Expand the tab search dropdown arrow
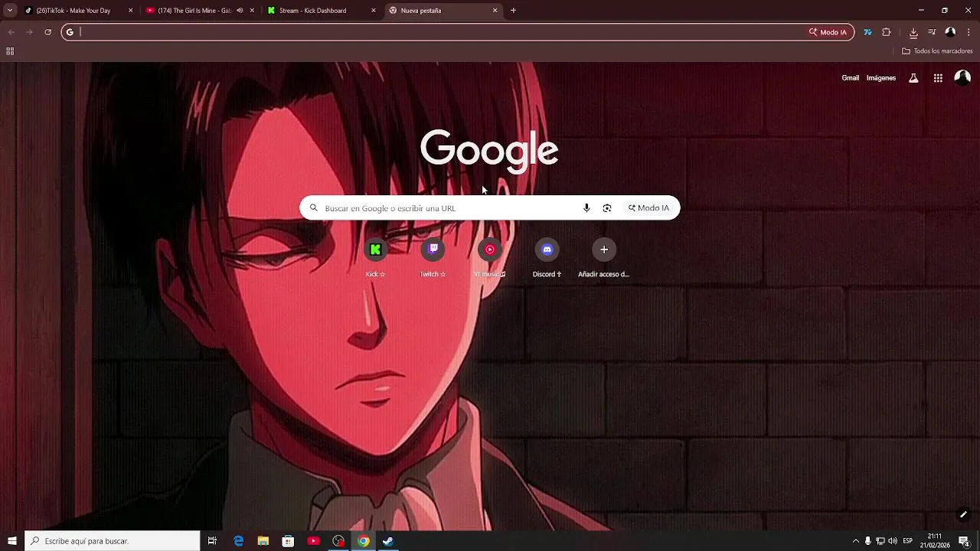This screenshot has width=980, height=551. (x=10, y=11)
